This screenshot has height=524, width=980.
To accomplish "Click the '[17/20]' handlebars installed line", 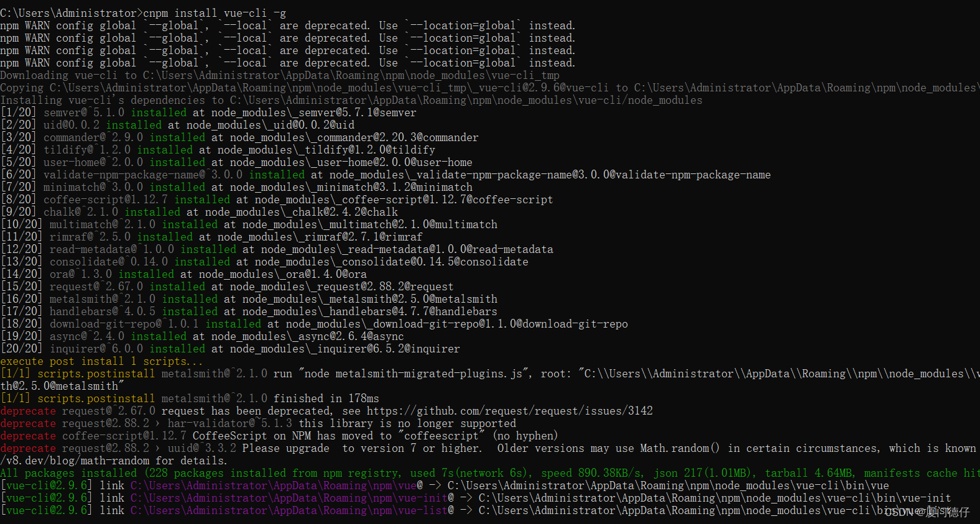I will [249, 311].
